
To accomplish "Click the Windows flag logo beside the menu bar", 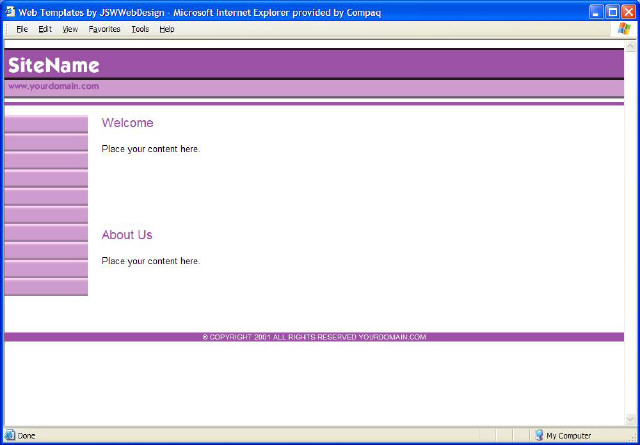I will pos(625,29).
